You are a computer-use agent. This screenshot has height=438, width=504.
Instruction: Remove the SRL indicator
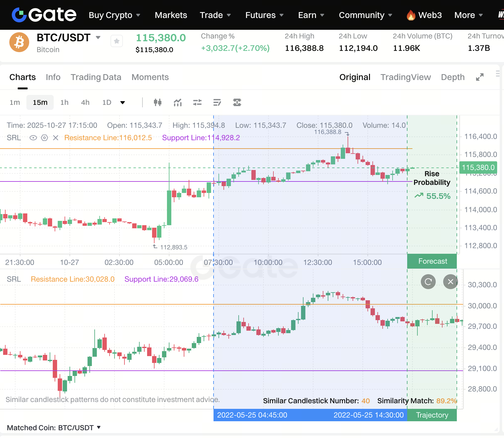pos(56,138)
